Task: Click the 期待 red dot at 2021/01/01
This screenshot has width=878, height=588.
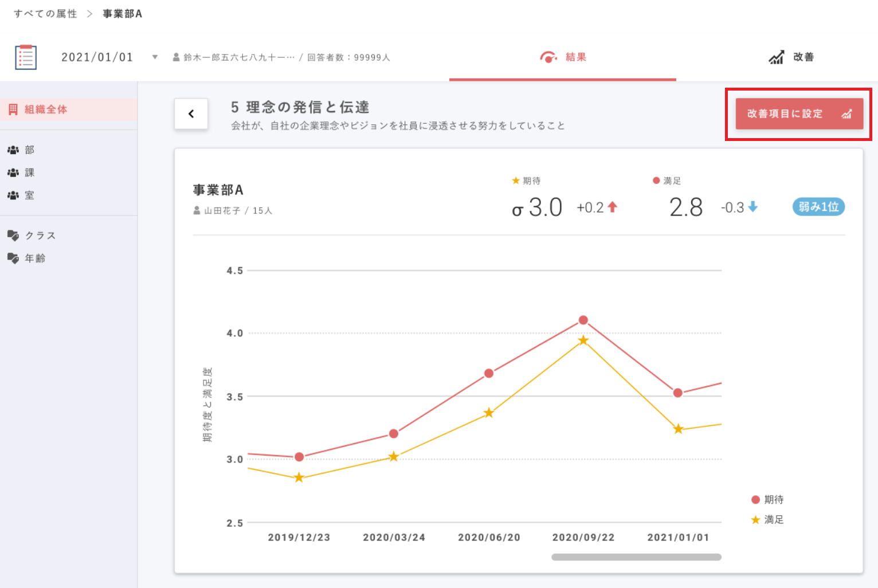Action: tap(678, 393)
